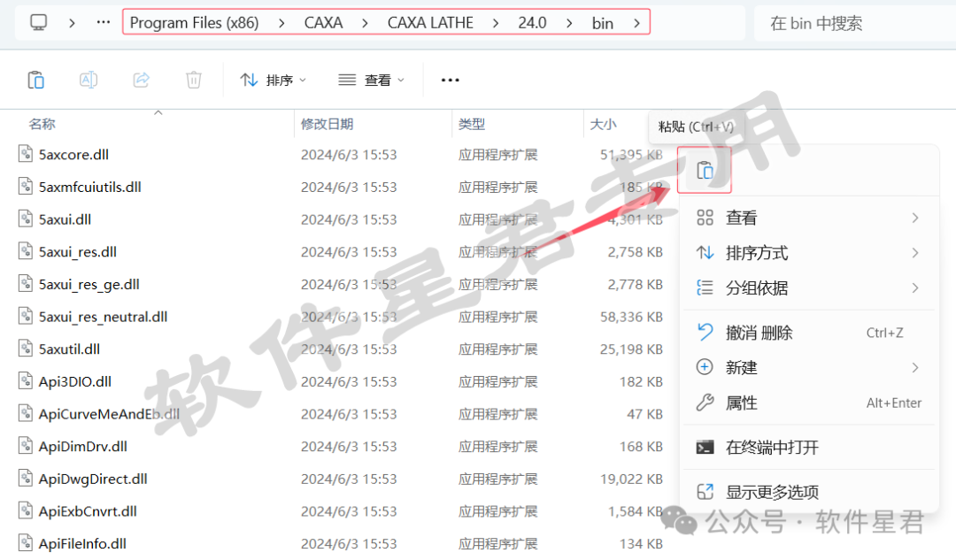Expand chevron after CAXA LATHE breadcrumb
956x560 pixels.
pyautogui.click(x=496, y=23)
